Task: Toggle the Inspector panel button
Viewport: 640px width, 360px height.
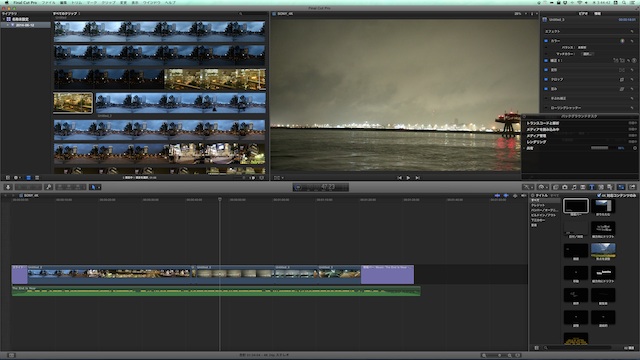Action: click(x=621, y=187)
